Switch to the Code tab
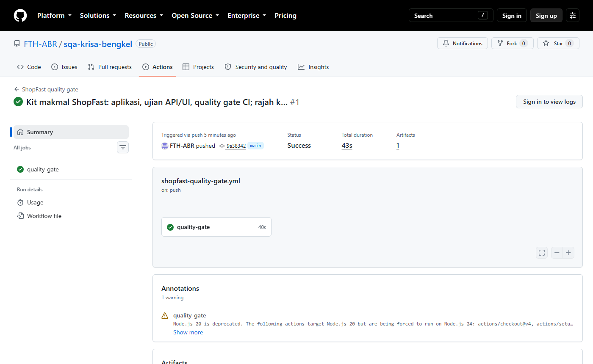The width and height of the screenshot is (593, 364). [29, 67]
